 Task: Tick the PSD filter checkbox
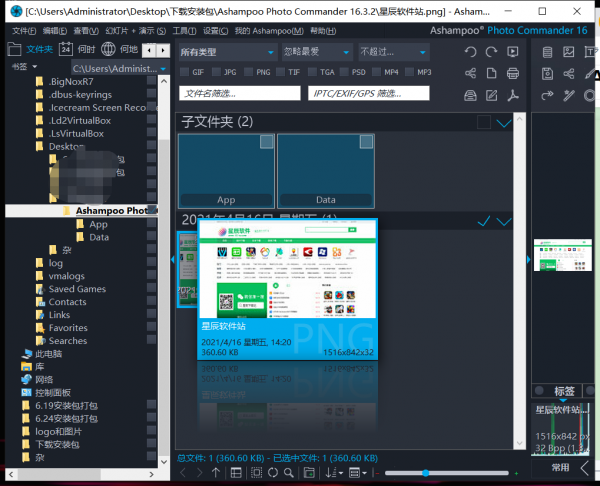(x=344, y=72)
